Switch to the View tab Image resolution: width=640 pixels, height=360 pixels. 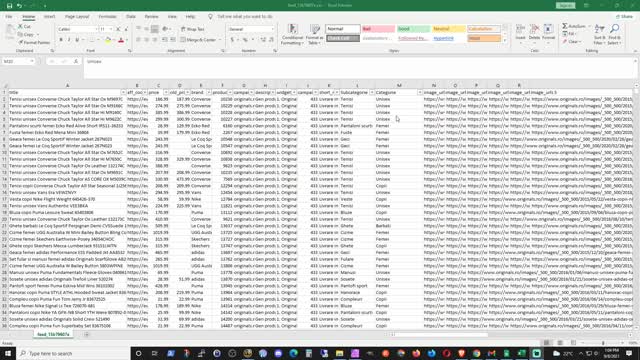click(x=172, y=17)
